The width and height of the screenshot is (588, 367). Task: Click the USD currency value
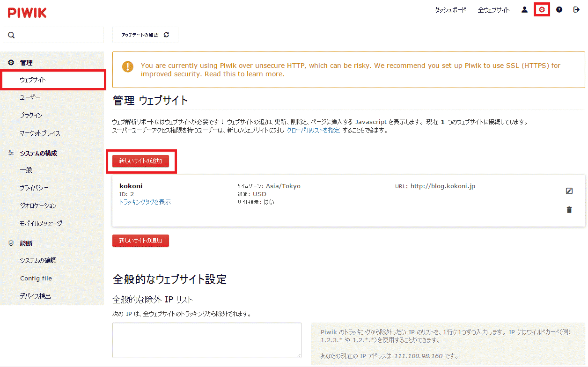coord(259,194)
